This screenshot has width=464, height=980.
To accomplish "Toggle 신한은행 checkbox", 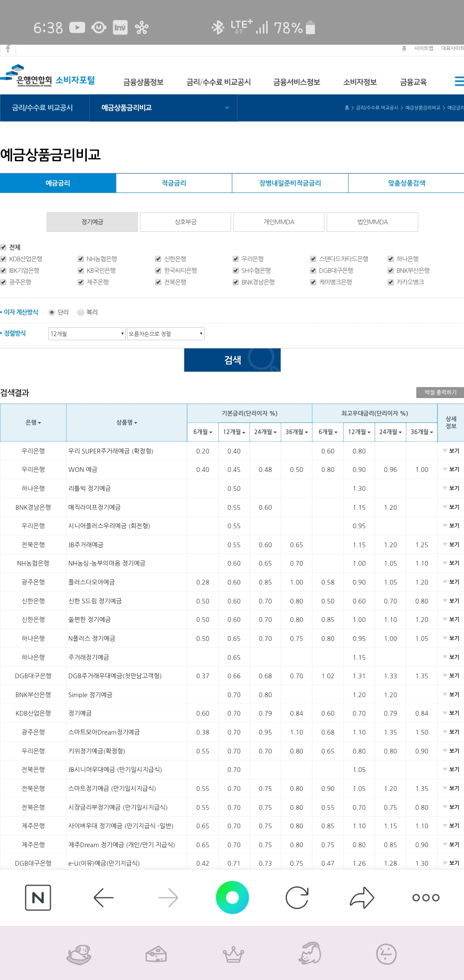I will tap(158, 259).
